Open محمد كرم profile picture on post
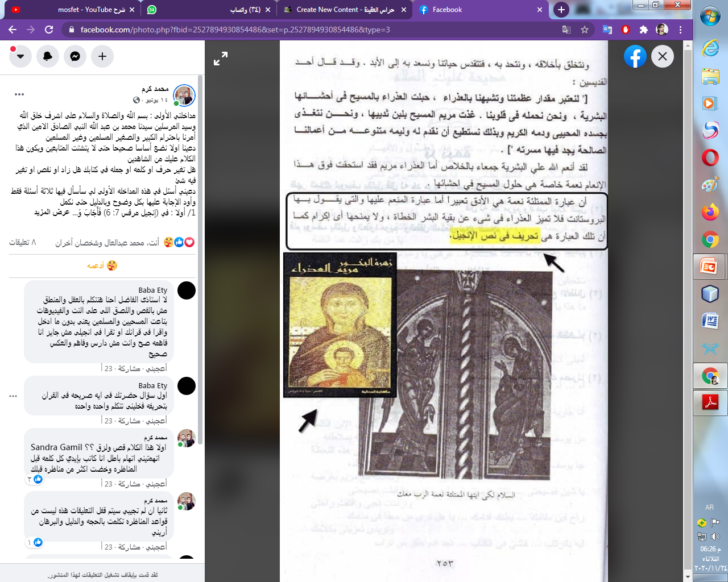This screenshot has height=582, width=728. coord(184,95)
